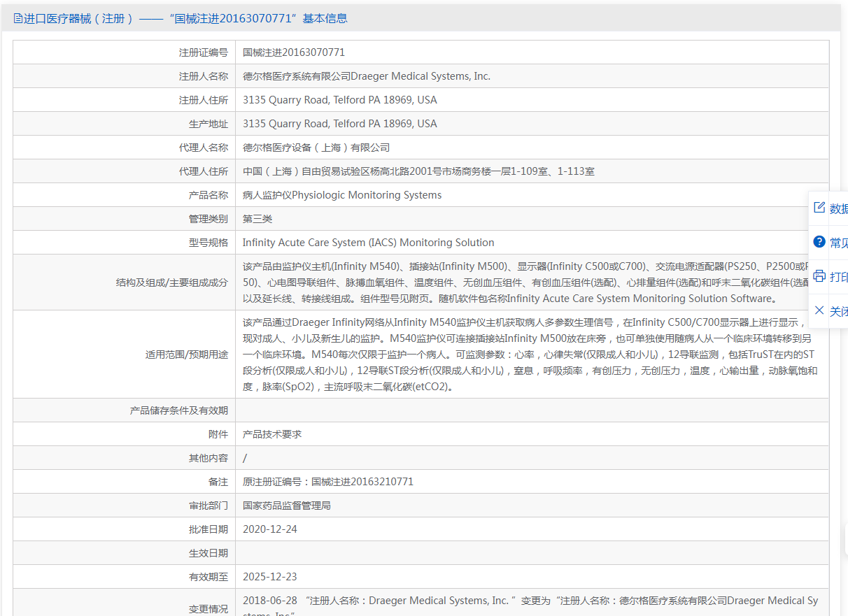The image size is (848, 616).
Task: Click the 国家药品监督管理局 value
Action: [287, 506]
